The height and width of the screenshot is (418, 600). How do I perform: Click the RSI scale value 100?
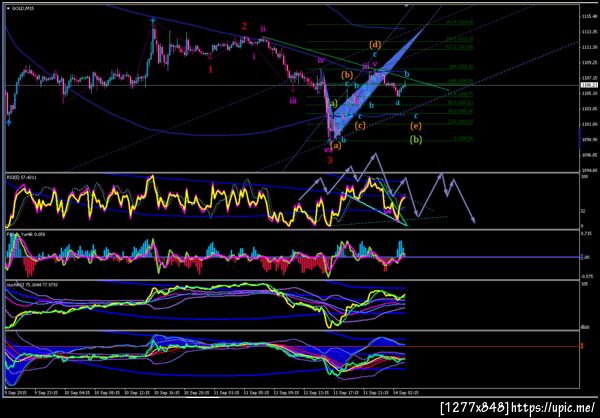(584, 177)
